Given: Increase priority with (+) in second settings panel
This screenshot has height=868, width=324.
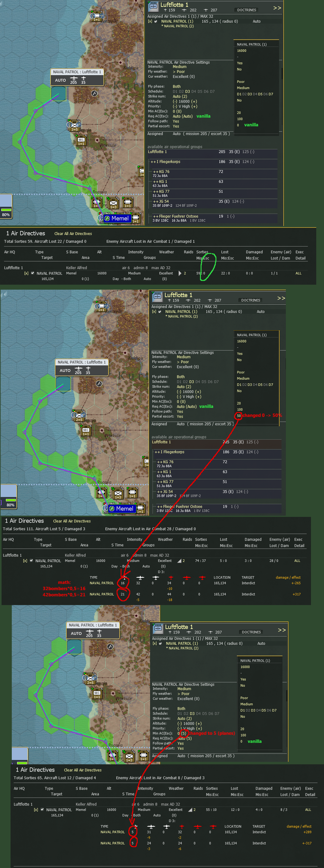Looking at the screenshot, I should pyautogui.click(x=199, y=397).
